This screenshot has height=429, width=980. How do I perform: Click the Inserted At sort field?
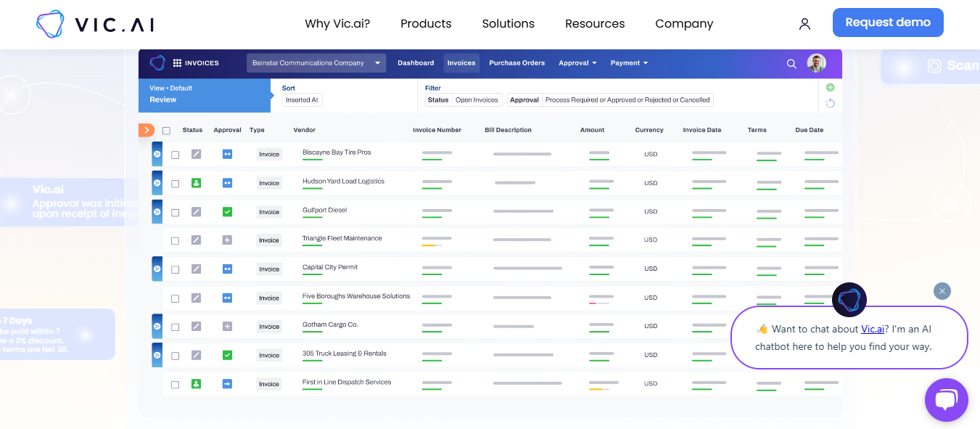pyautogui.click(x=302, y=100)
